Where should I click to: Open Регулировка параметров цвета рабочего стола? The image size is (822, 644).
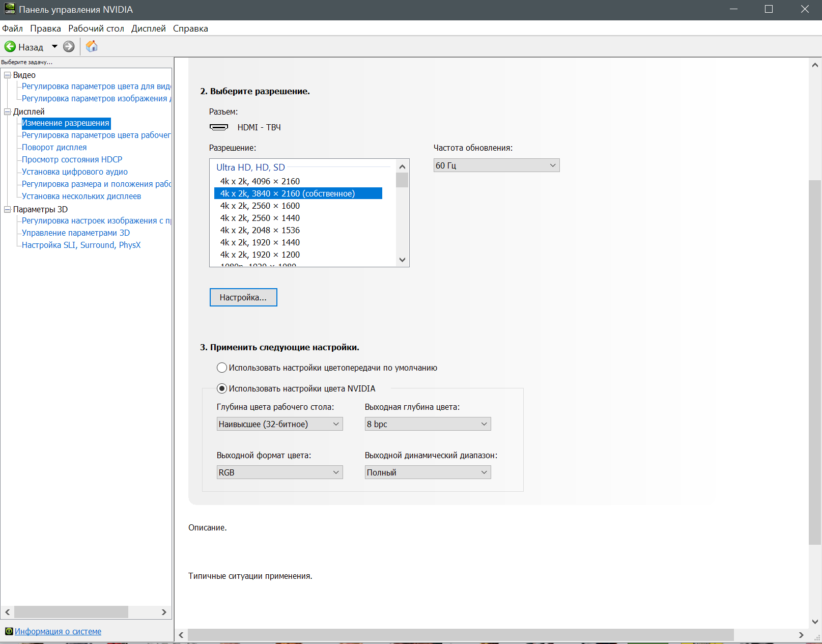[x=96, y=135]
